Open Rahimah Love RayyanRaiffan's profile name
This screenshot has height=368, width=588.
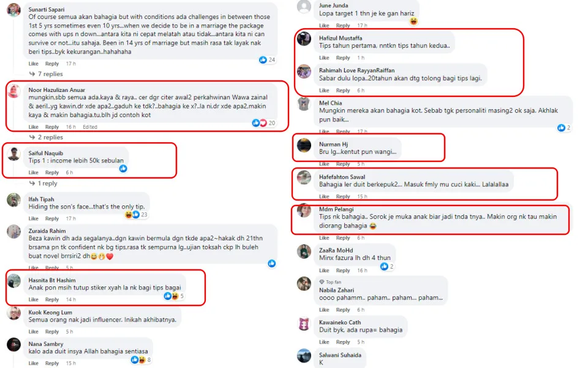(x=356, y=71)
